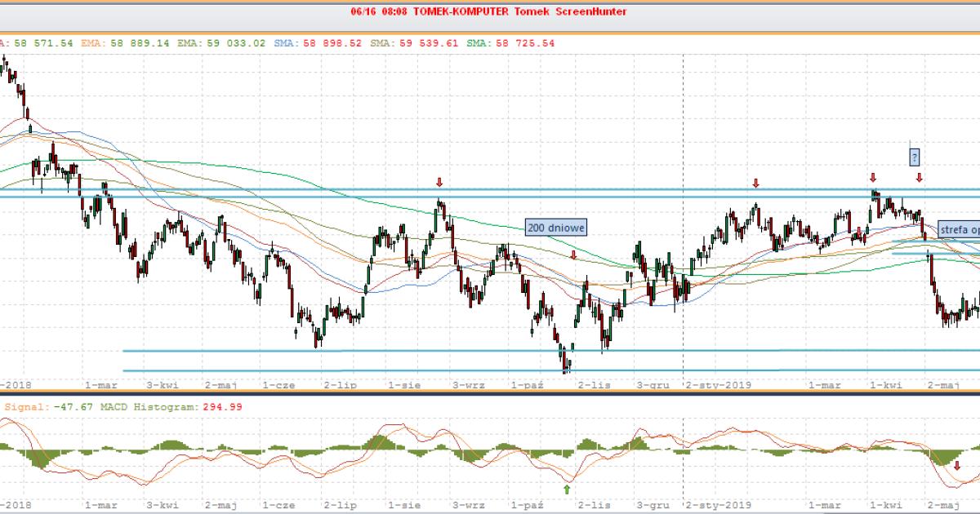Viewport: 980px width, 514px height.
Task: Click the 2-sty-2019 date on the main chart axis
Action: click(x=718, y=383)
